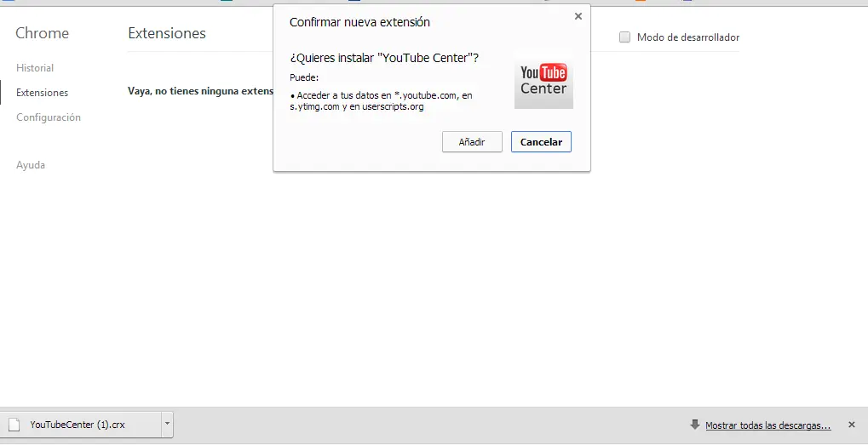Close the Confirmar nueva extensión dialog
The height and width of the screenshot is (445, 868).
[578, 16]
